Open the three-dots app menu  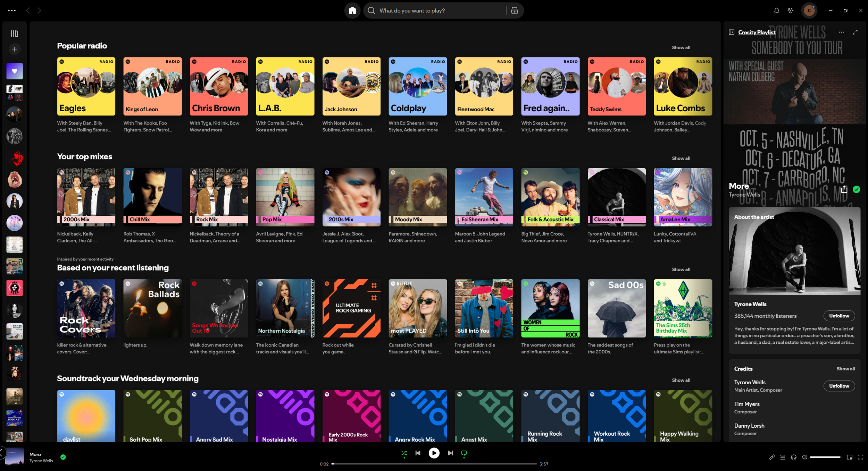point(12,10)
